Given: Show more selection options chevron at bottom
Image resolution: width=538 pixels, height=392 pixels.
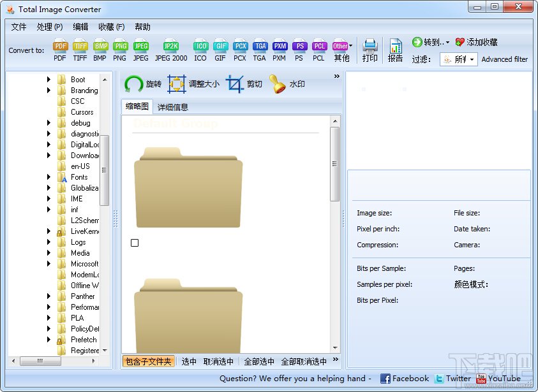Looking at the screenshot, I should [x=336, y=359].
